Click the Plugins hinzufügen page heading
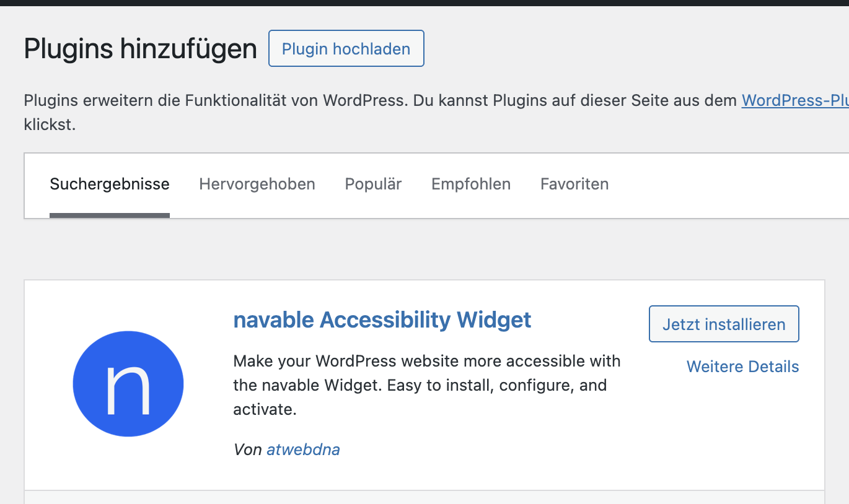This screenshot has height=504, width=849. (140, 48)
